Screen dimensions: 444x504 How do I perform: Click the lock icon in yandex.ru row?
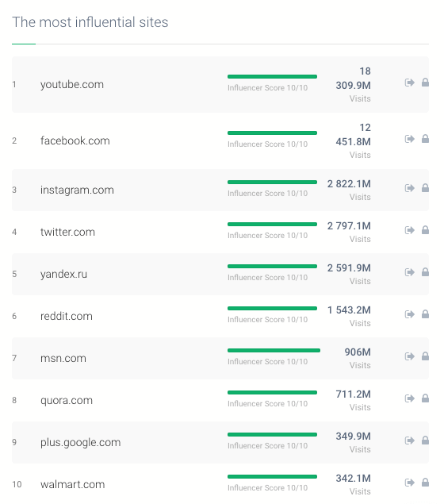click(425, 272)
